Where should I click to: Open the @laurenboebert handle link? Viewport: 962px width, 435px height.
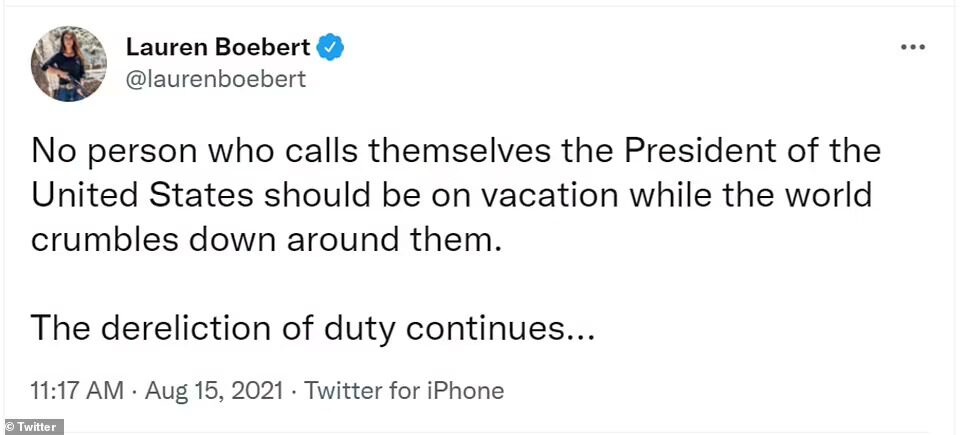216,79
